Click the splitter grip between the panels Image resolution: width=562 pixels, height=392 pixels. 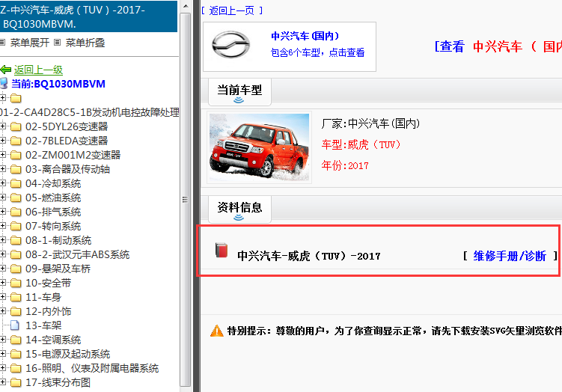196,196
